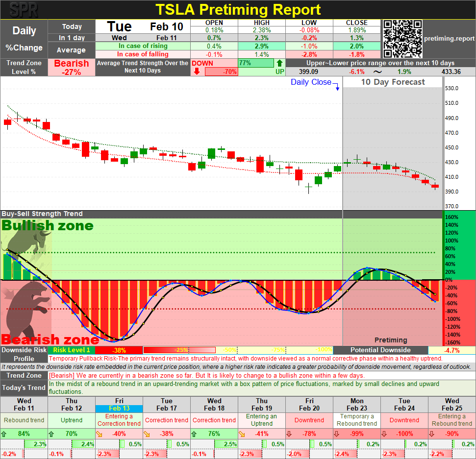The image size is (476, 459).
Task: Click the red down arrow beside -100% on Feb 24
Action: click(x=384, y=434)
